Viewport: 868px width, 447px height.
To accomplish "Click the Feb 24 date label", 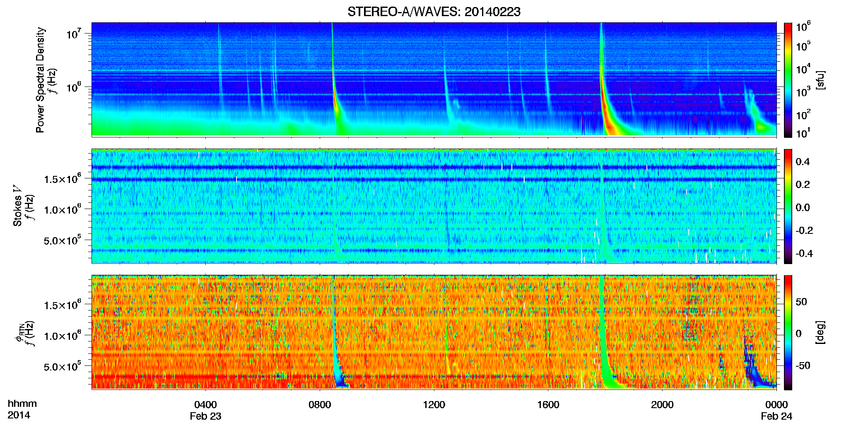I will tap(776, 416).
